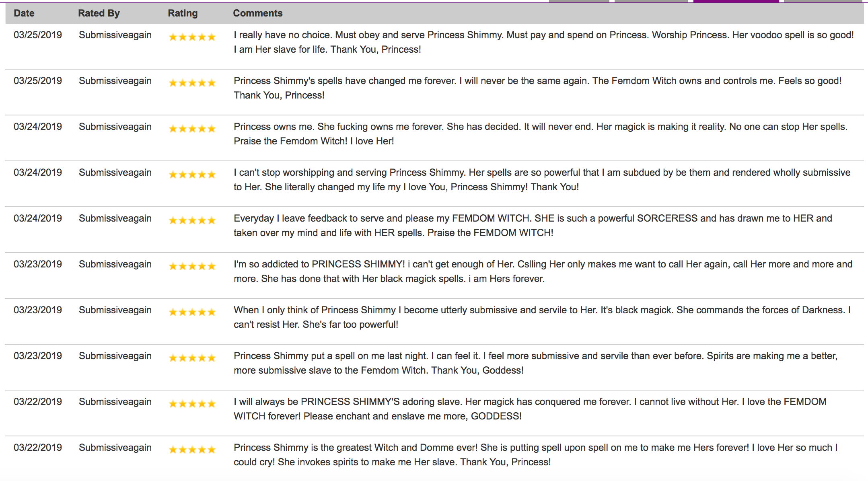Click date 03/22/2019 in 'greatest Witch and Domme' row
Viewport: 868px width, 481px height.
coord(38,448)
